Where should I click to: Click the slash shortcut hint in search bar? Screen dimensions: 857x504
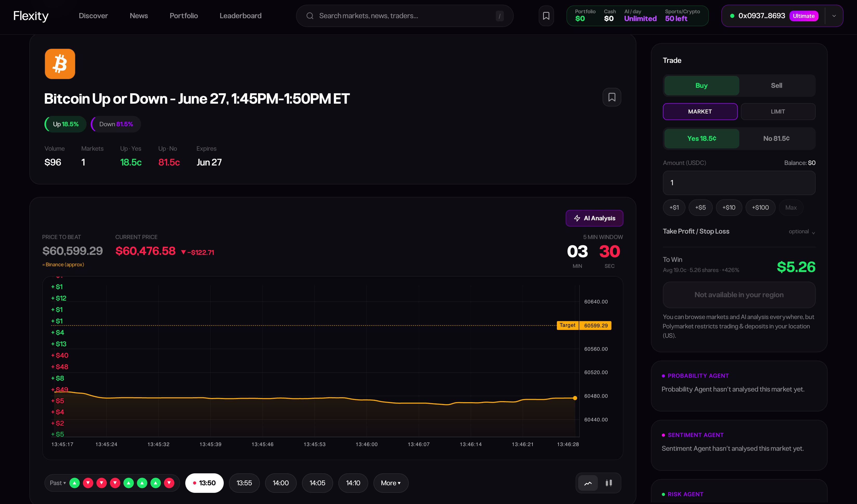[500, 16]
